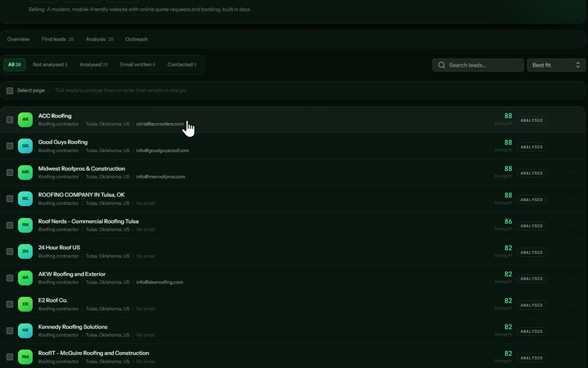
Task: Open more options for Roof Nerds row
Action: point(573,225)
